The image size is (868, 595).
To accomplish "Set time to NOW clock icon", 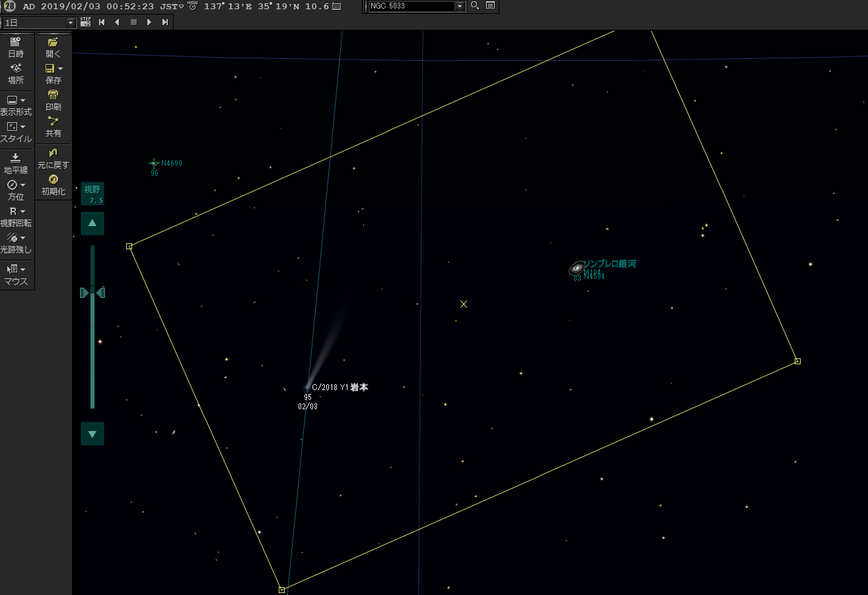I will click(192, 6).
